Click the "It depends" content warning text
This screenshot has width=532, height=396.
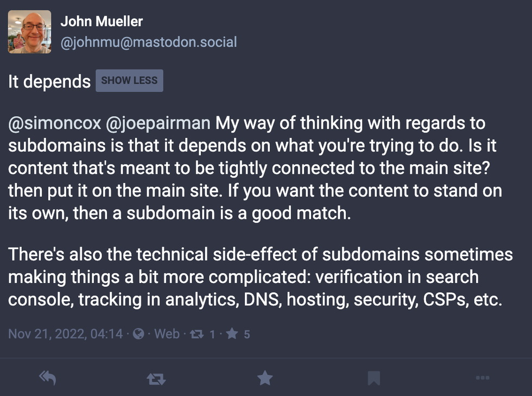coord(49,81)
